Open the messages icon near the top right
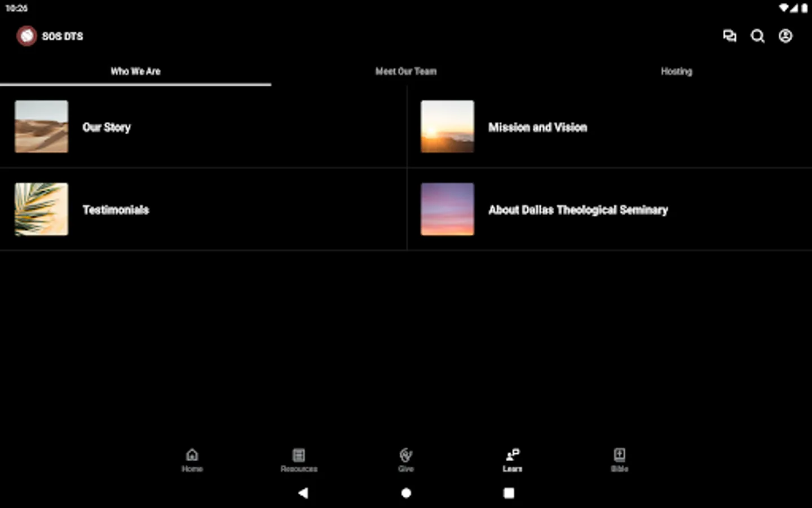812x508 pixels. (x=730, y=36)
